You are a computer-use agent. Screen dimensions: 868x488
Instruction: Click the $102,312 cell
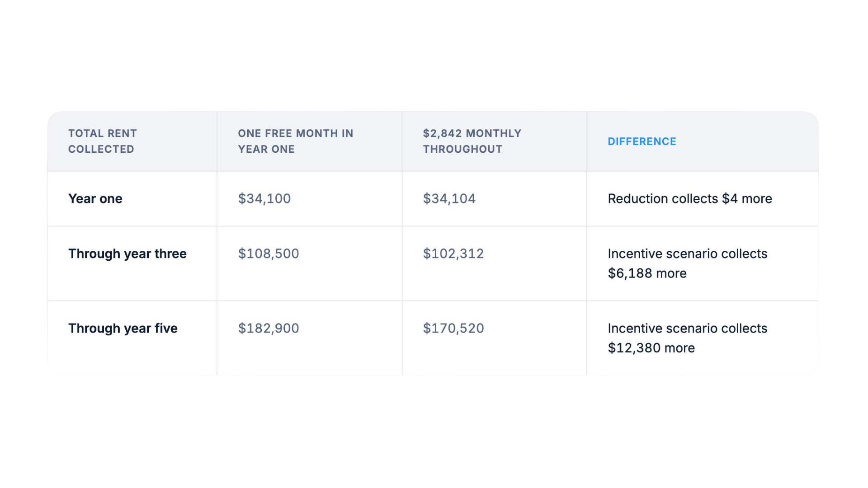click(453, 253)
